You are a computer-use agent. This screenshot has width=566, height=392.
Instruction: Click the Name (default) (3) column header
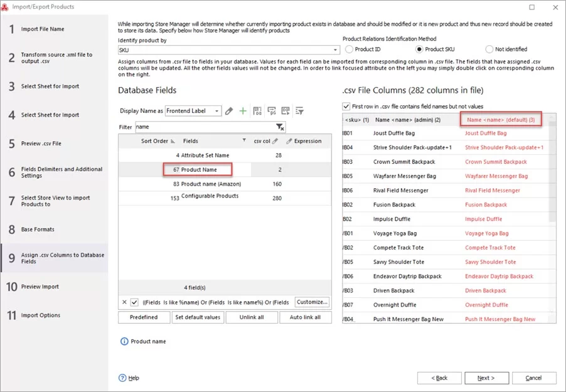501,120
